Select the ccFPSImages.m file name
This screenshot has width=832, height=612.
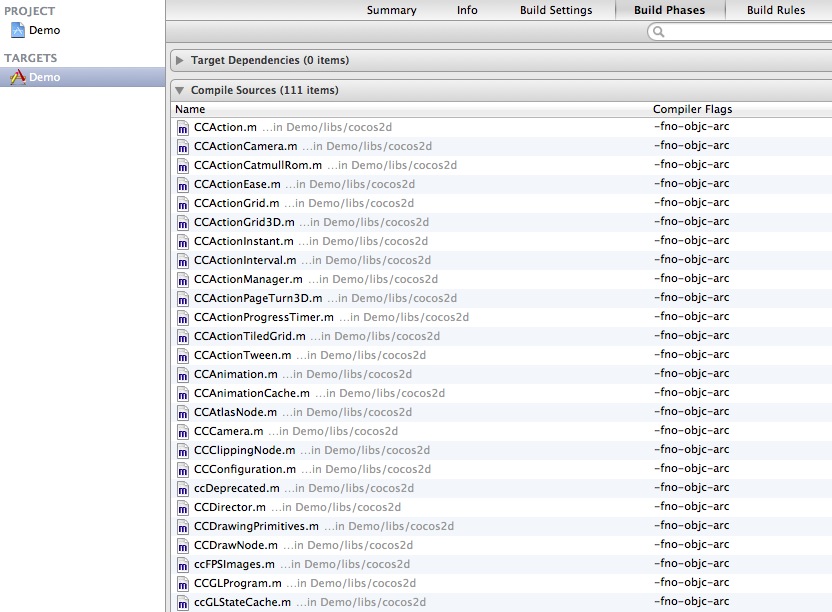pyautogui.click(x=235, y=564)
